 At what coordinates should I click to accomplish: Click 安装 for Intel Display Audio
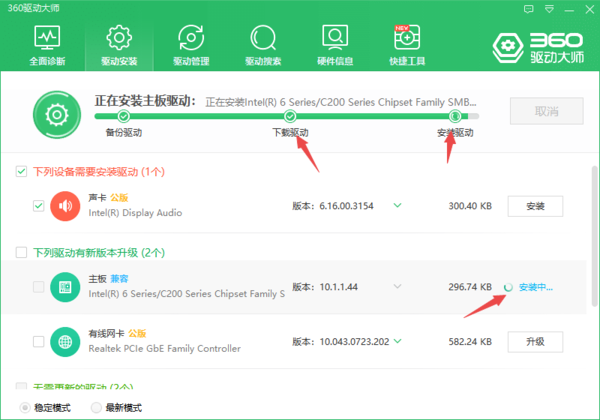[535, 206]
